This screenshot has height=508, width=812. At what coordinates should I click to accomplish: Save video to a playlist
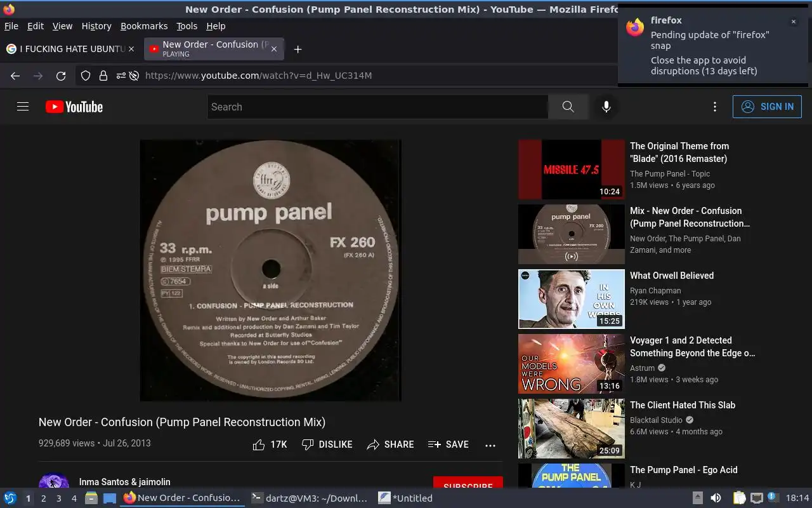448,444
